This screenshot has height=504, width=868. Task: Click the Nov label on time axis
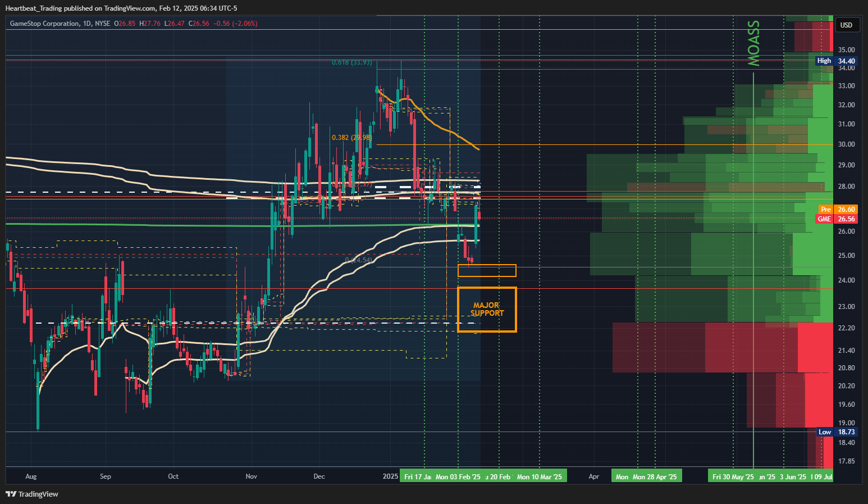[252, 476]
